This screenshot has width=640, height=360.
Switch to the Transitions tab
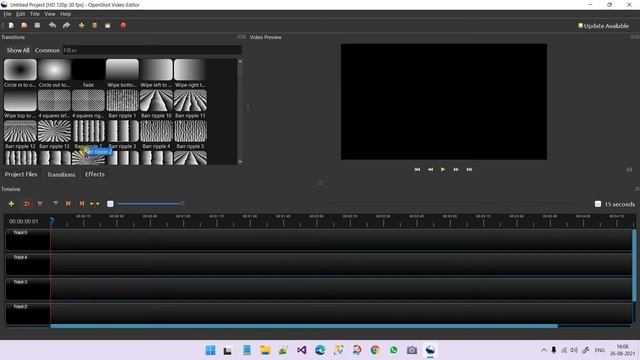[61, 174]
